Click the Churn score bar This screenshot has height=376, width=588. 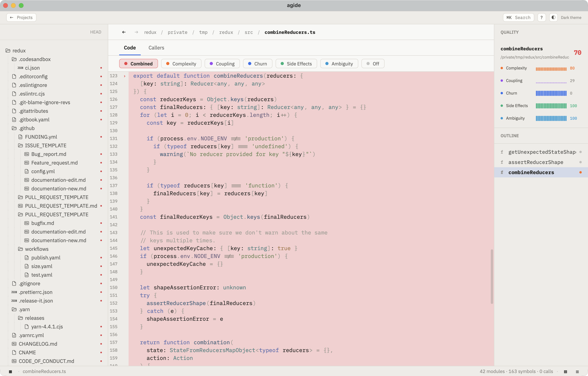coord(551,93)
